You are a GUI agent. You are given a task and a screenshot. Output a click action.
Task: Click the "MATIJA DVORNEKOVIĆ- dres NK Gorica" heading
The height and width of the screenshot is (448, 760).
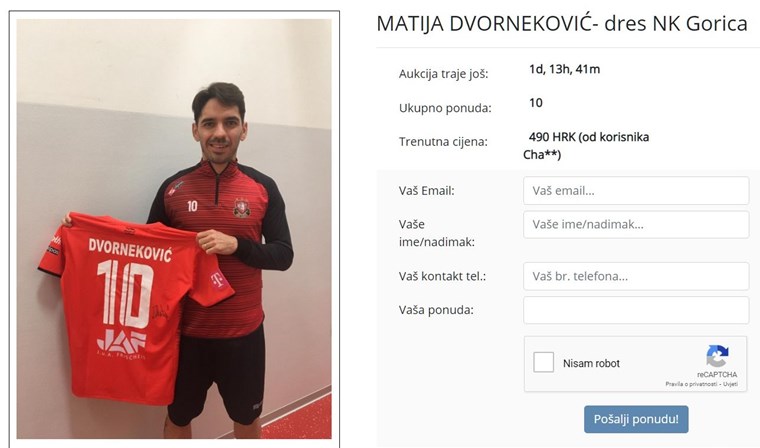tap(562, 24)
